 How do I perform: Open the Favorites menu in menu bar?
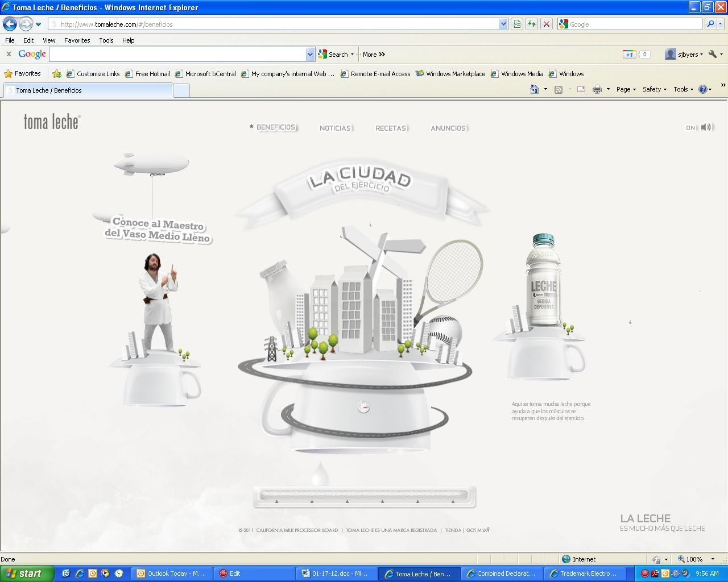point(77,40)
